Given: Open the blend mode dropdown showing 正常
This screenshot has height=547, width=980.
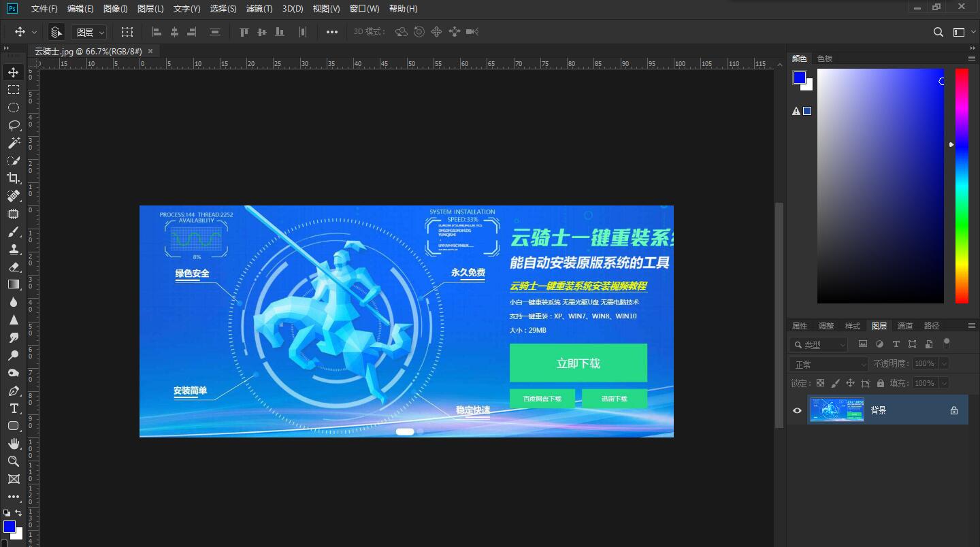Looking at the screenshot, I should [828, 363].
